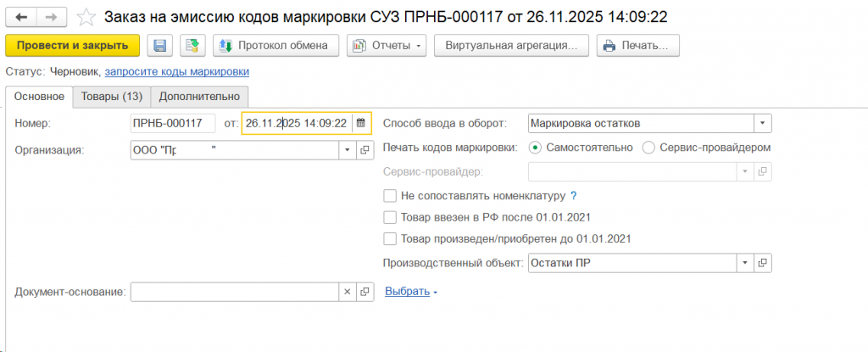The height and width of the screenshot is (352, 868).
Task: Open the Отчеты dropdown menu
Action: tap(386, 46)
